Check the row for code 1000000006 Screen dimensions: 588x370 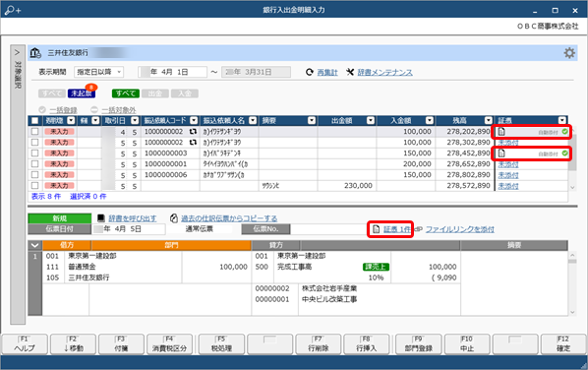click(34, 175)
